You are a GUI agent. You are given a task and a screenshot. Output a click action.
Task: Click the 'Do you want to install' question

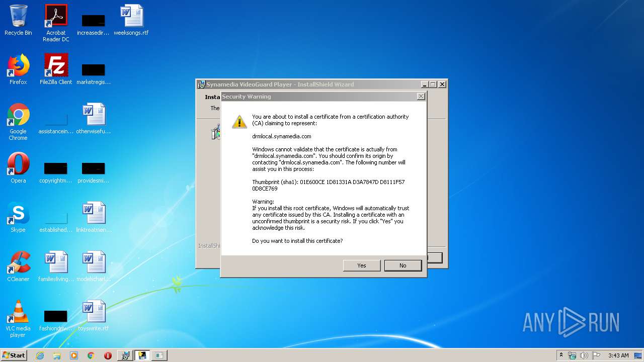(x=297, y=241)
